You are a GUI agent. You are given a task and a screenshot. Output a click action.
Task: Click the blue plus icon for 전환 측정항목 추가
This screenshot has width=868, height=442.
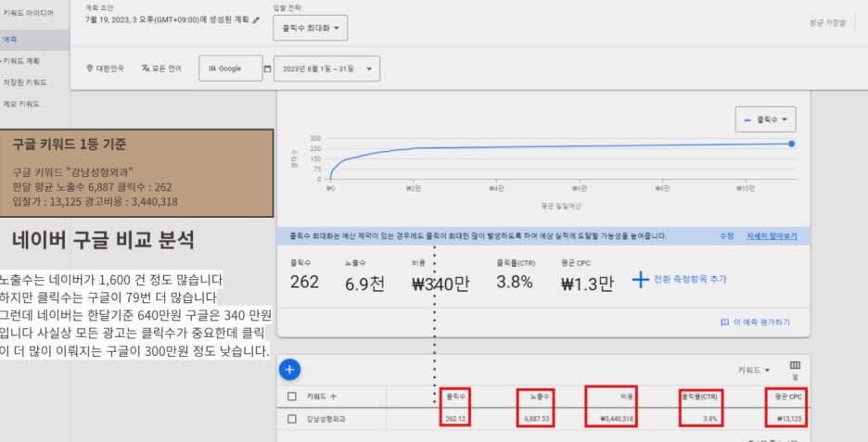point(641,279)
